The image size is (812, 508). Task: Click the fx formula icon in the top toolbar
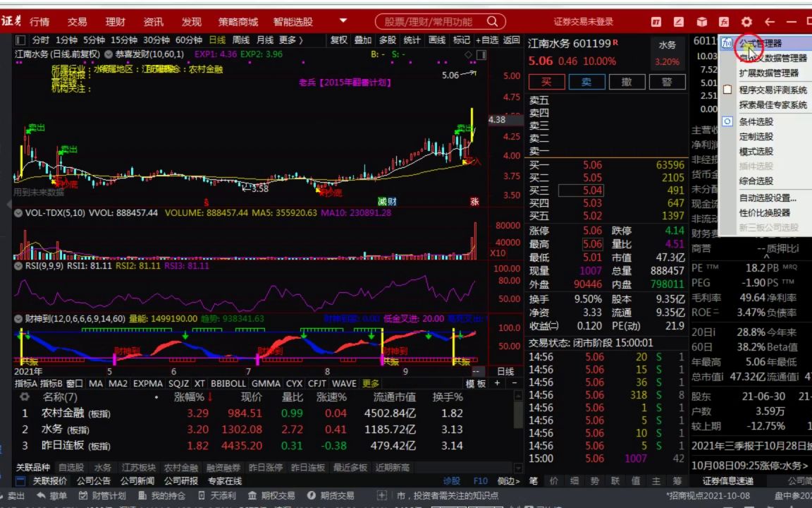[x=724, y=21]
